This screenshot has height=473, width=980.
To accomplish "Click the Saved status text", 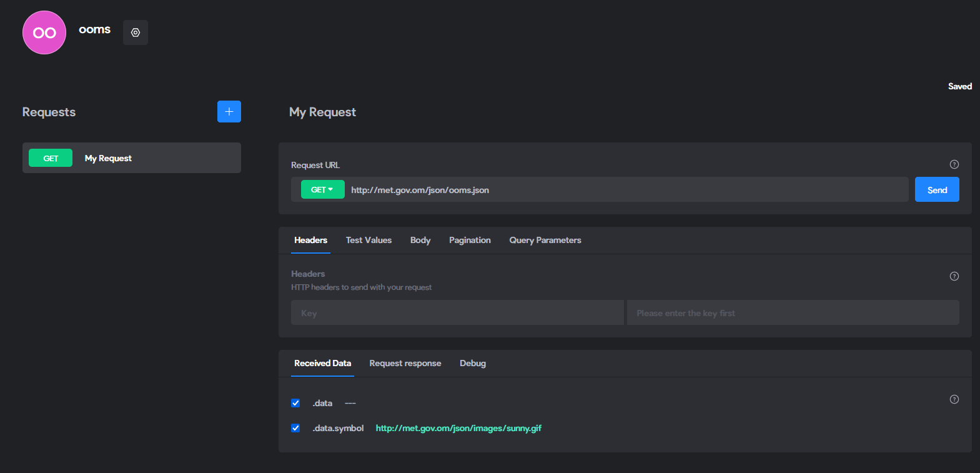I will click(x=960, y=86).
